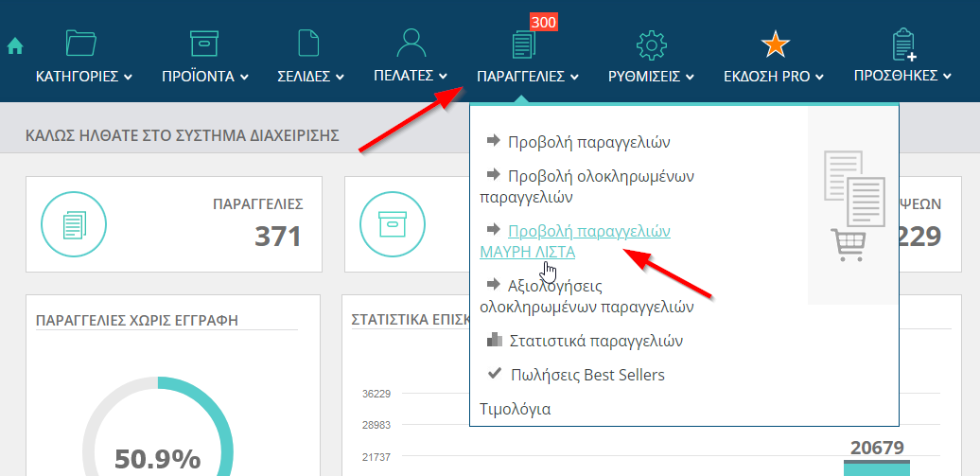Click the red 300 notification badge
Viewport: 980px width, 476px height.
(x=544, y=23)
